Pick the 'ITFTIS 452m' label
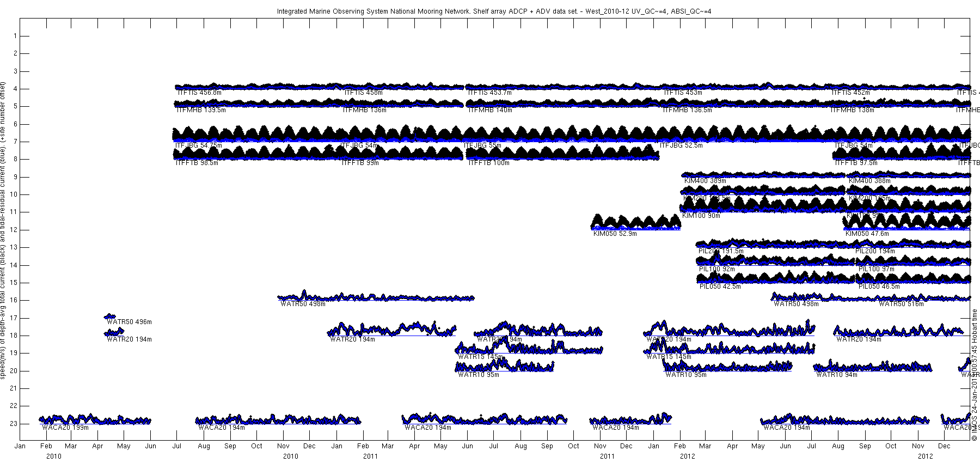 [850, 93]
